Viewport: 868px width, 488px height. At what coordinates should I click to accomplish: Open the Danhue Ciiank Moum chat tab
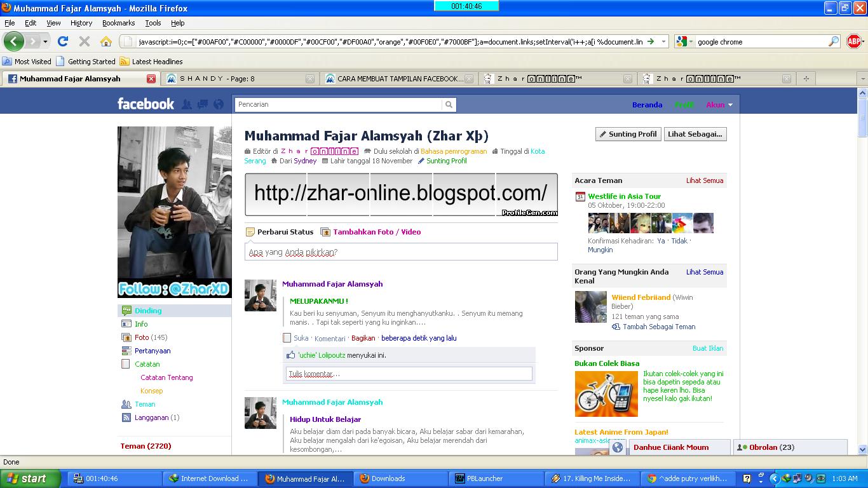point(679,447)
